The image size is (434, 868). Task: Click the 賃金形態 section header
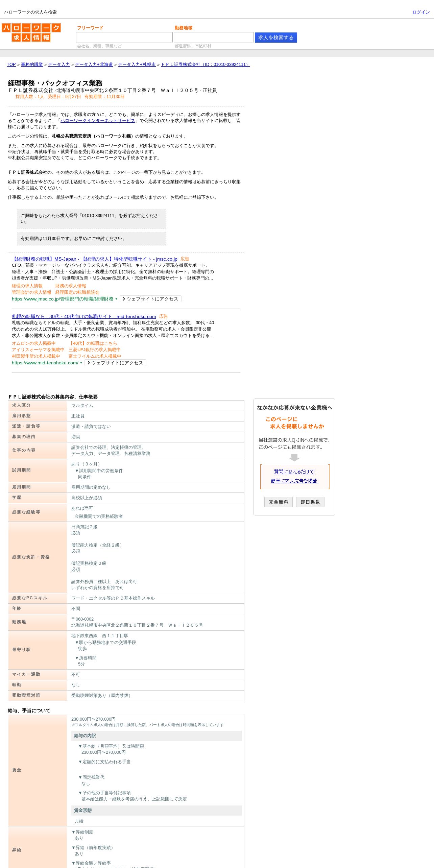point(156,811)
